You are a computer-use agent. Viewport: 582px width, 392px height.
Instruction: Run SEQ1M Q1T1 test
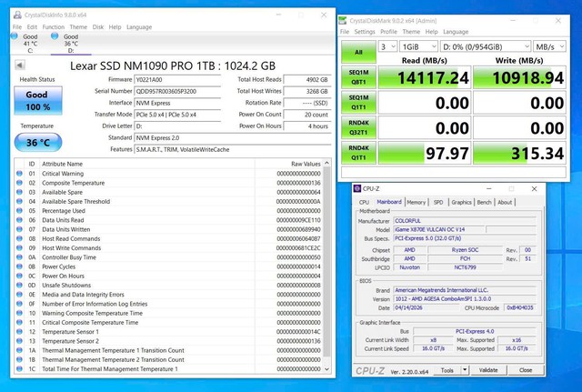tap(358, 103)
